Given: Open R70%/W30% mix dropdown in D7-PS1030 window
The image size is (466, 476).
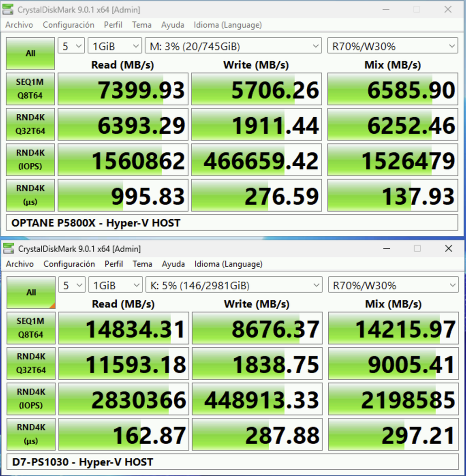Looking at the screenshot, I should point(393,285).
